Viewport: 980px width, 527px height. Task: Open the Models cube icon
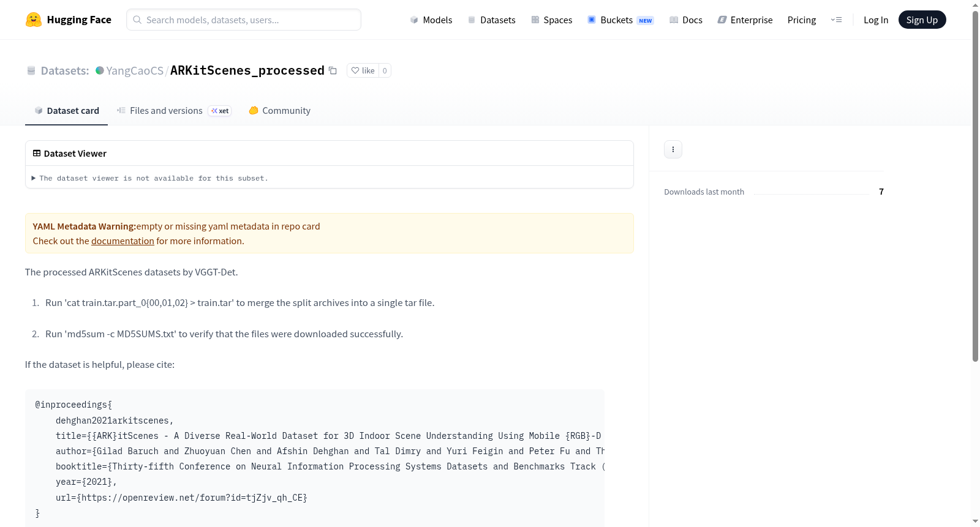click(414, 20)
